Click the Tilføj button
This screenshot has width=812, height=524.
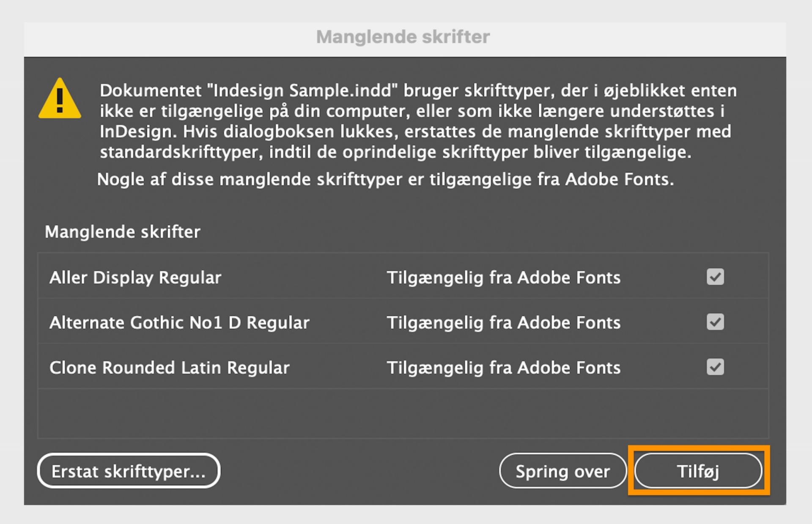point(698,471)
